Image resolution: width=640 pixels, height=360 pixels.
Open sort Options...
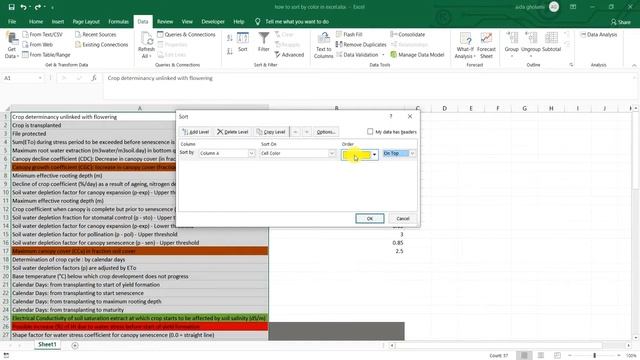point(326,132)
